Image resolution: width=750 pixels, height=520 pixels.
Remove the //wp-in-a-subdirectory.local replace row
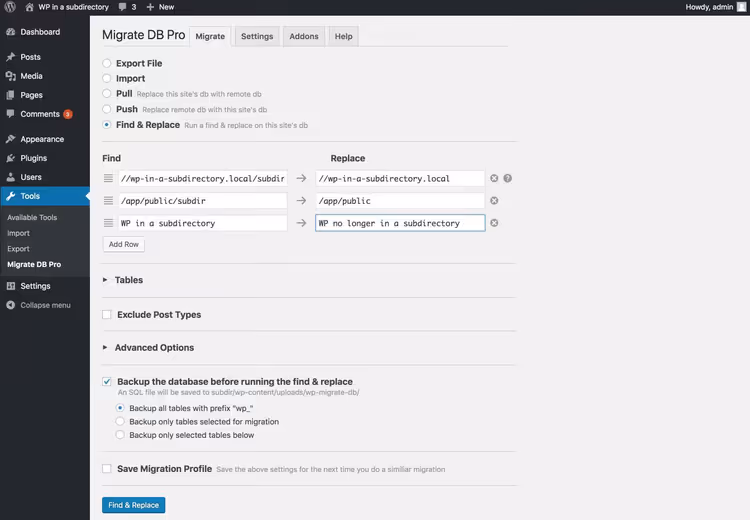[x=494, y=178]
